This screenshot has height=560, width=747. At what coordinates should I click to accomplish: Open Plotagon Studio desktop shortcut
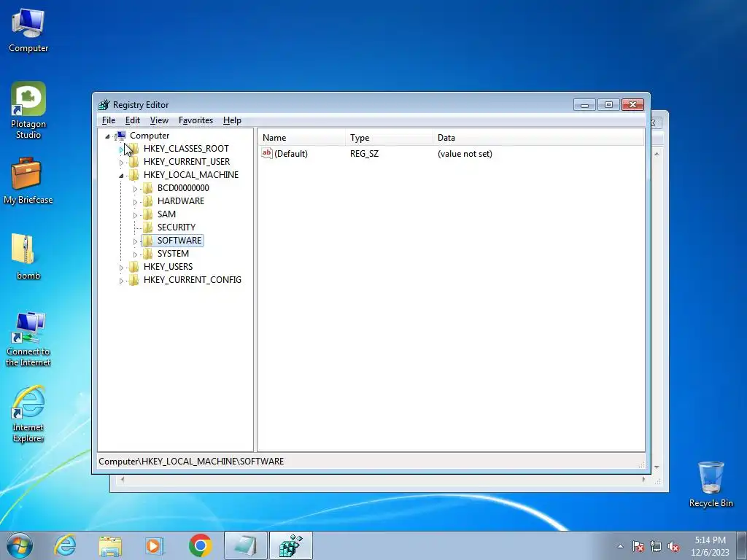point(28,111)
